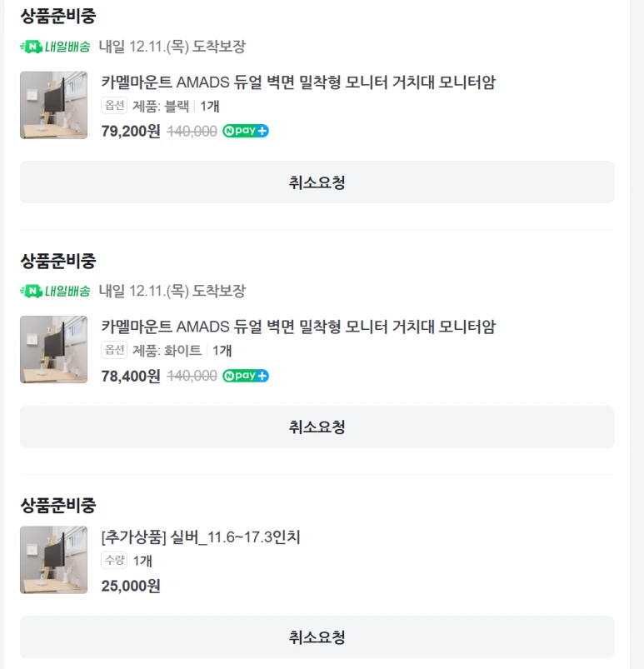This screenshot has width=644, height=669.
Task: Click the 도착보장 delivery text in the first order
Action: pyautogui.click(x=219, y=47)
